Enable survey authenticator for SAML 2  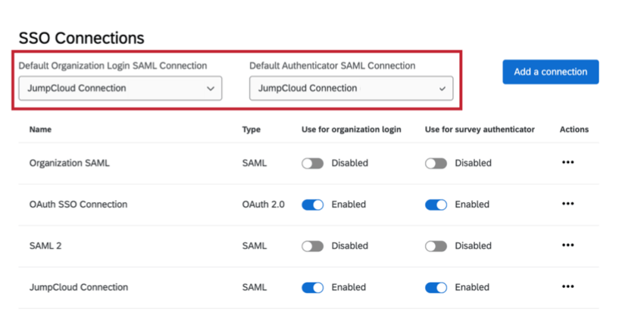coord(436,246)
